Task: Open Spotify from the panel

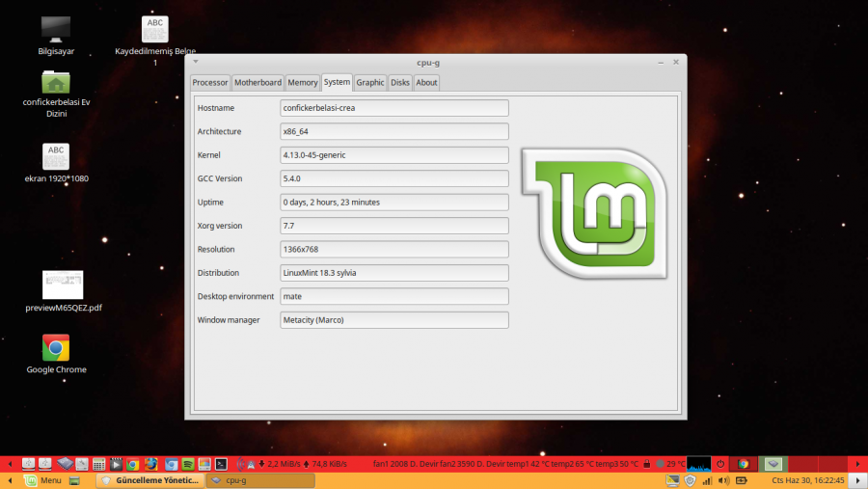Action: tap(188, 464)
